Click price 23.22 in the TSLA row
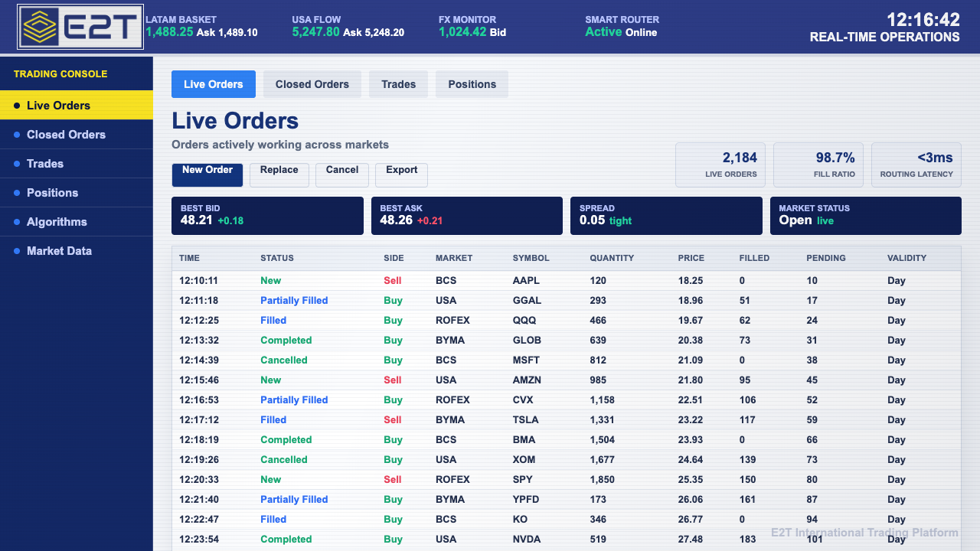 point(691,420)
